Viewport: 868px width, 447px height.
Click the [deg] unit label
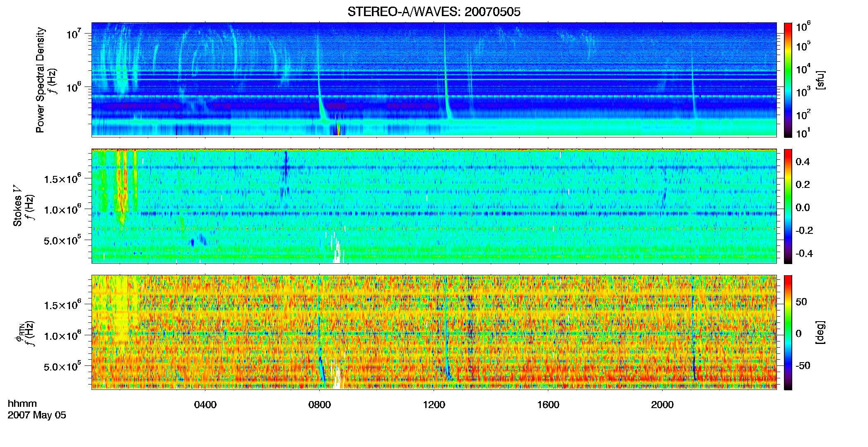pos(820,332)
